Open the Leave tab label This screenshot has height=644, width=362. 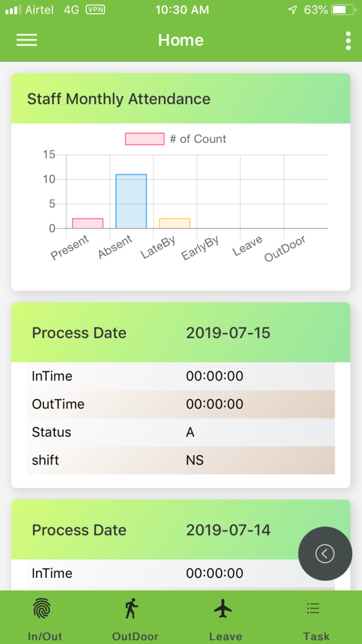(x=226, y=636)
